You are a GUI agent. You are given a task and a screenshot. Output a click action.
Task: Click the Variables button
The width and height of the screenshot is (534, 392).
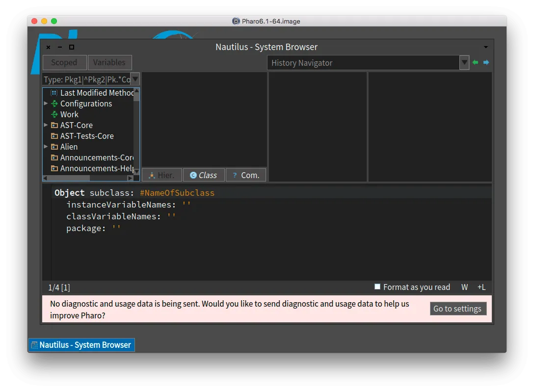[109, 63]
